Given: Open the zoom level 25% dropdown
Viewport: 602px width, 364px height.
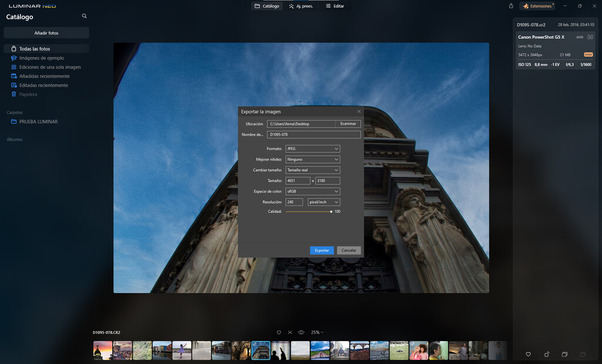Looking at the screenshot, I should tap(317, 332).
